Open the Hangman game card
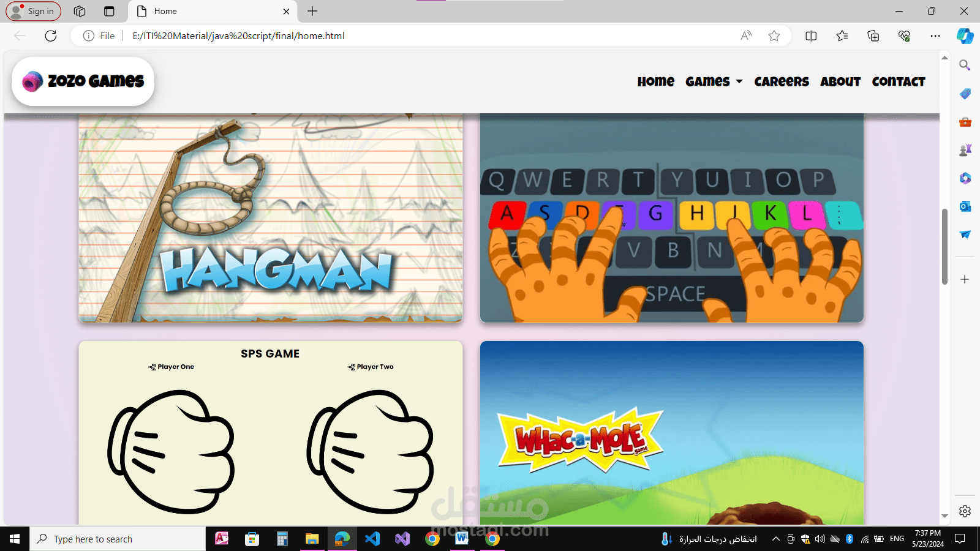The width and height of the screenshot is (980, 551). (271, 217)
